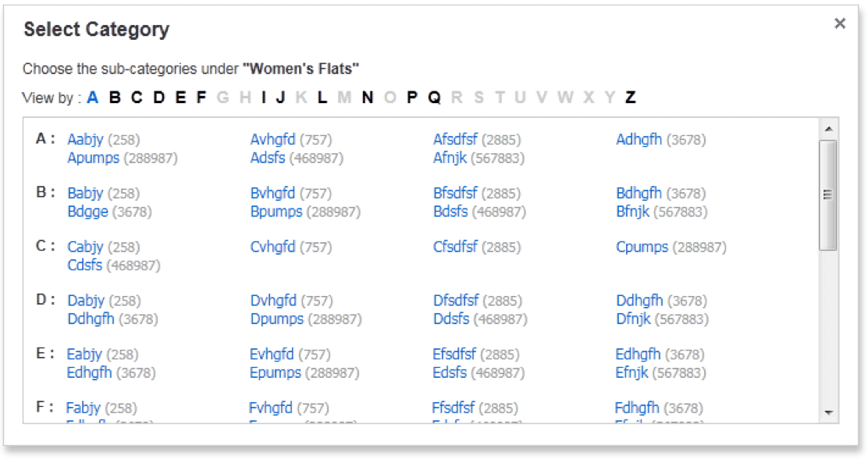The height and width of the screenshot is (460, 868).
Task: Click the scrollbar down arrow
Action: pos(828,412)
